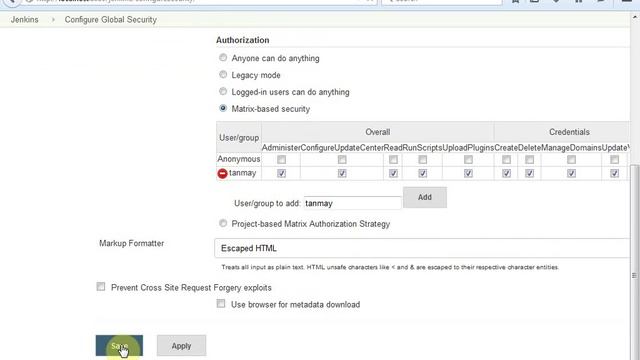Click the RunScripts column header
640x360 pixels.
(x=422, y=148)
